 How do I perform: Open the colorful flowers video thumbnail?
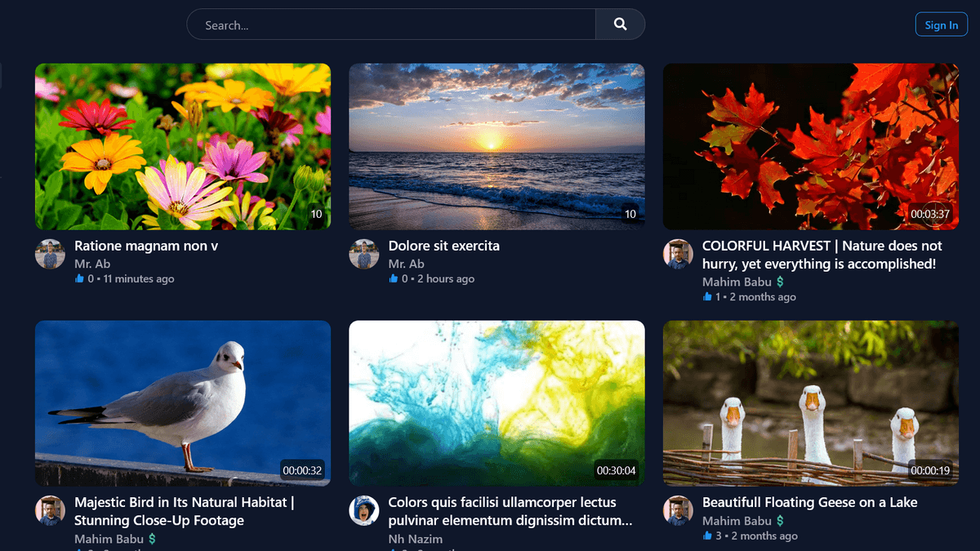[x=183, y=146]
